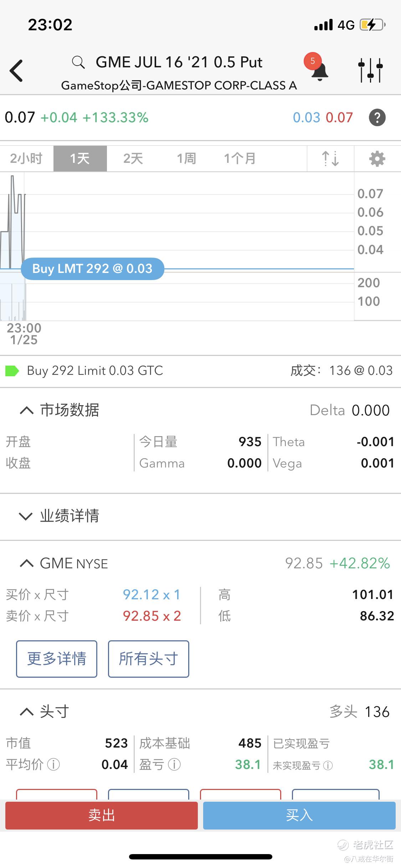Tap the 更多详情 button
The height and width of the screenshot is (868, 401).
click(57, 659)
